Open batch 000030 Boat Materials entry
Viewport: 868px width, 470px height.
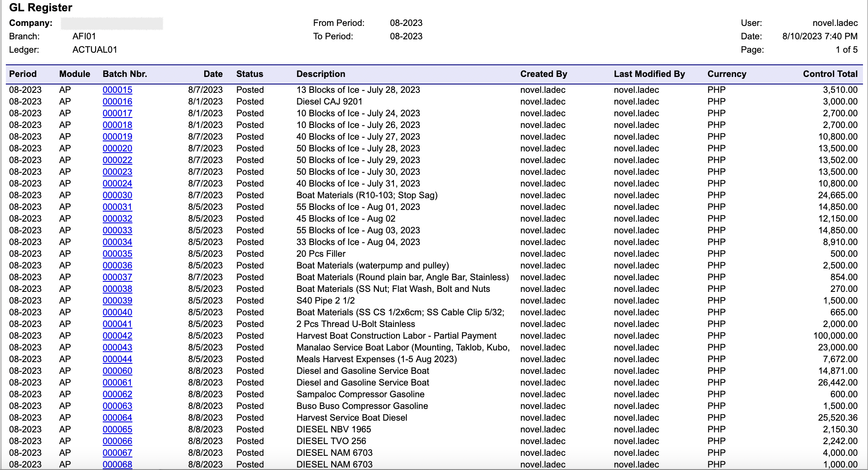117,195
